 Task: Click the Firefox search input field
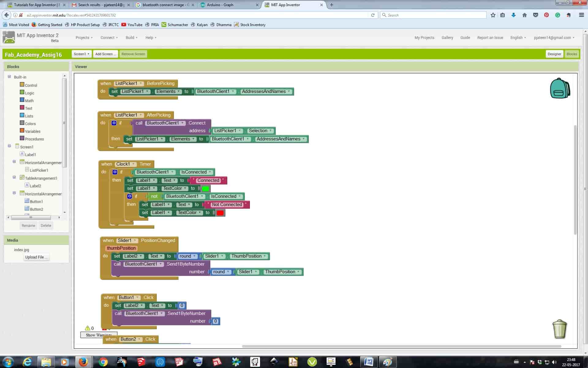coord(433,15)
